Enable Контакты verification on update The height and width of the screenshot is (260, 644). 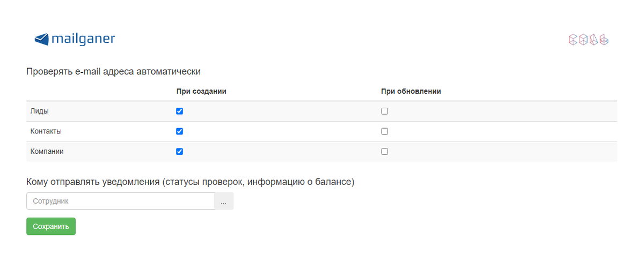(x=384, y=131)
